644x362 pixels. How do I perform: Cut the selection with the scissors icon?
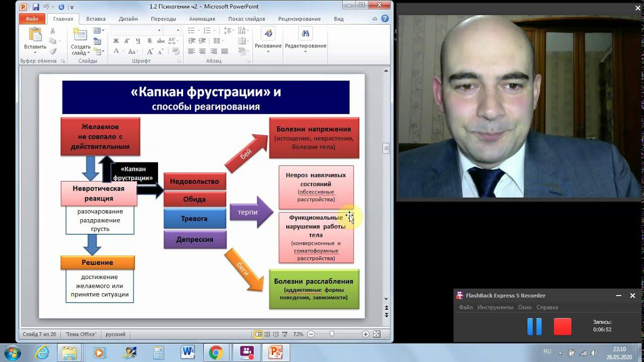(53, 31)
